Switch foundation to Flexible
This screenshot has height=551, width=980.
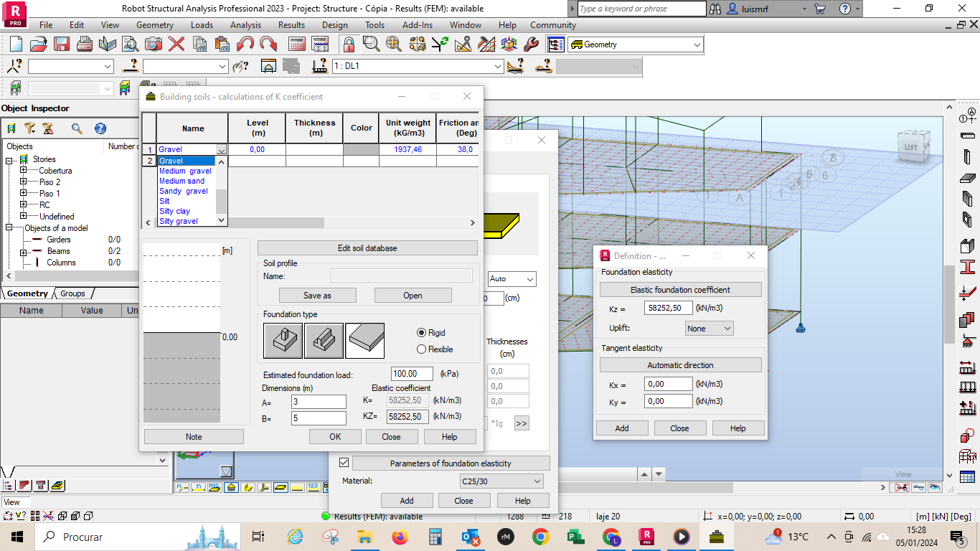click(423, 349)
